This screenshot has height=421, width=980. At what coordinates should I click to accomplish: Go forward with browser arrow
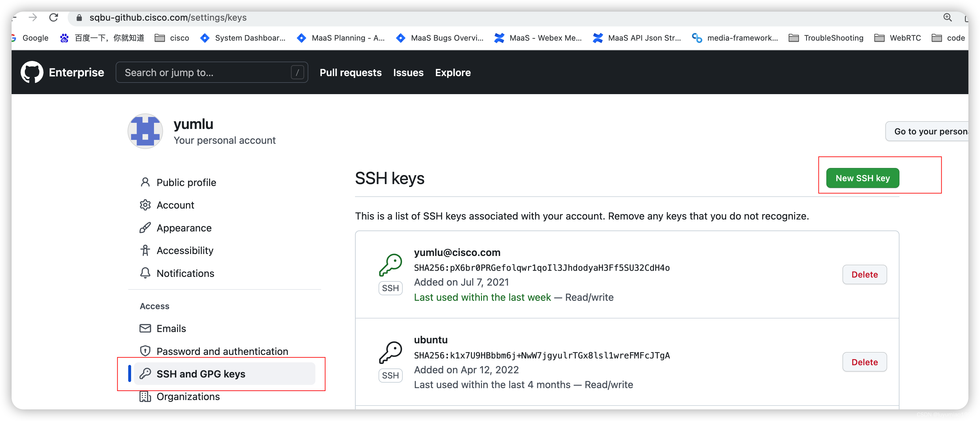coord(33,17)
